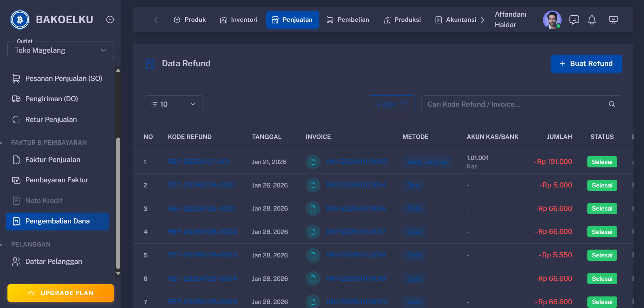Open the notifications bell icon
This screenshot has width=644, height=308.
[x=592, y=20]
